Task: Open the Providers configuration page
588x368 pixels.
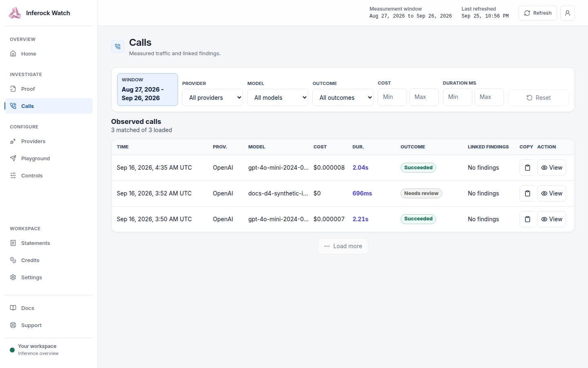Action: [x=49, y=141]
